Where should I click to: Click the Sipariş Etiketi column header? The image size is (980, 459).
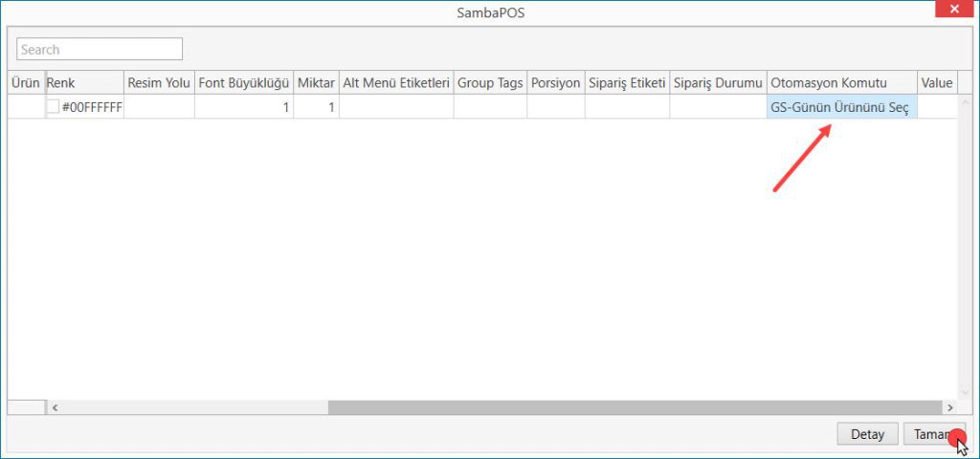(x=627, y=82)
